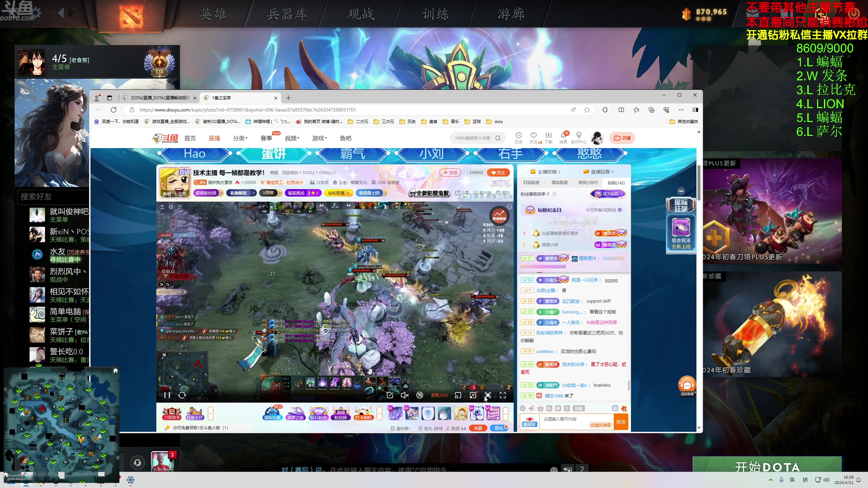Pause the live stream video

tap(167, 395)
